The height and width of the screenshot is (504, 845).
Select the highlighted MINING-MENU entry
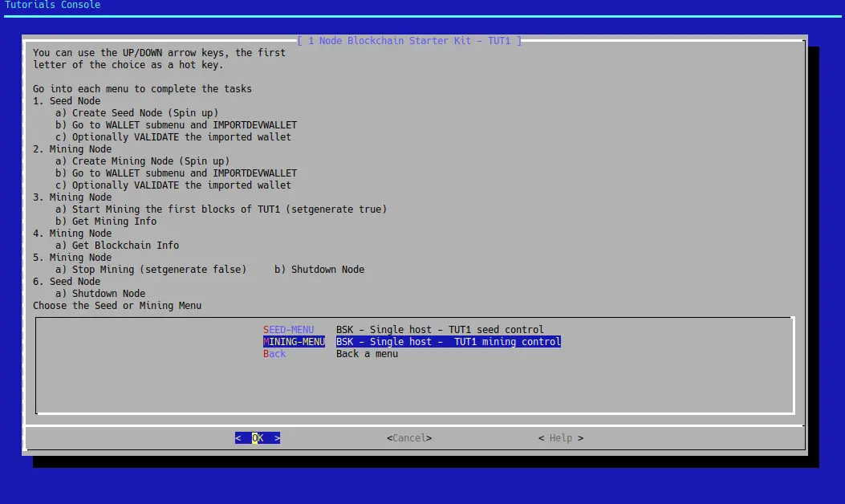(x=294, y=342)
